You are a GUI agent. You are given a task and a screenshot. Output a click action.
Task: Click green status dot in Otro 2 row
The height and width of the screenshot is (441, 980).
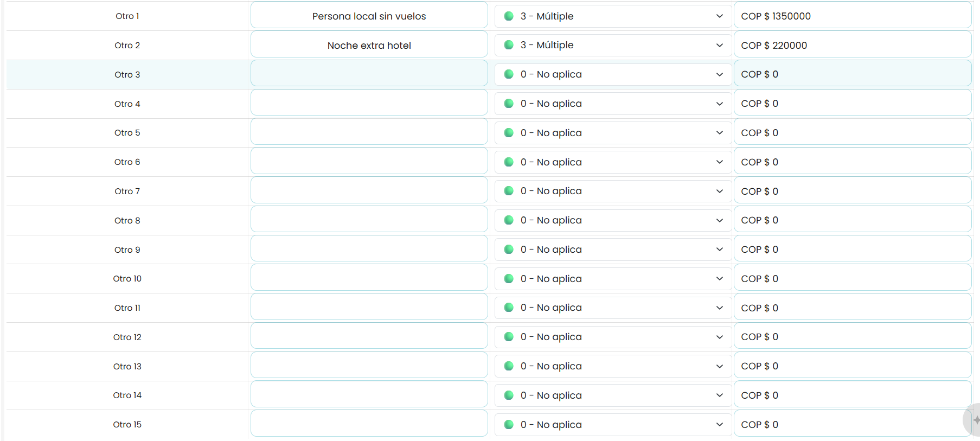(x=509, y=45)
